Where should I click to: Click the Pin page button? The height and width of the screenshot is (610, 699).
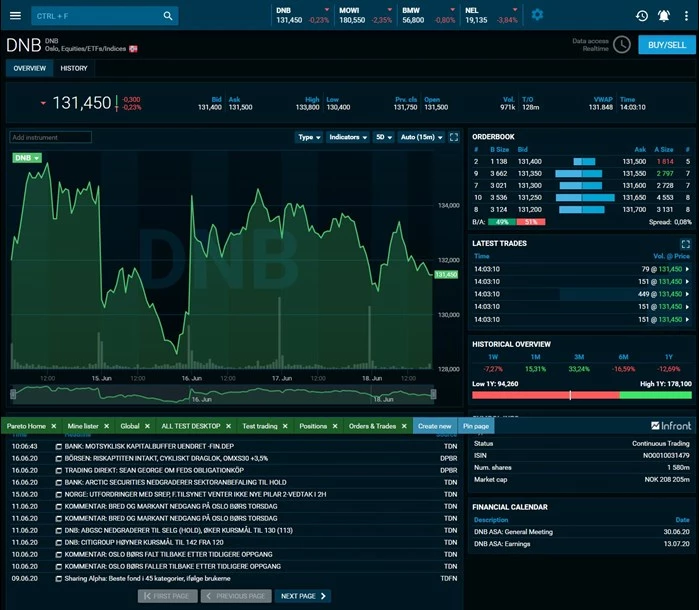coord(476,426)
